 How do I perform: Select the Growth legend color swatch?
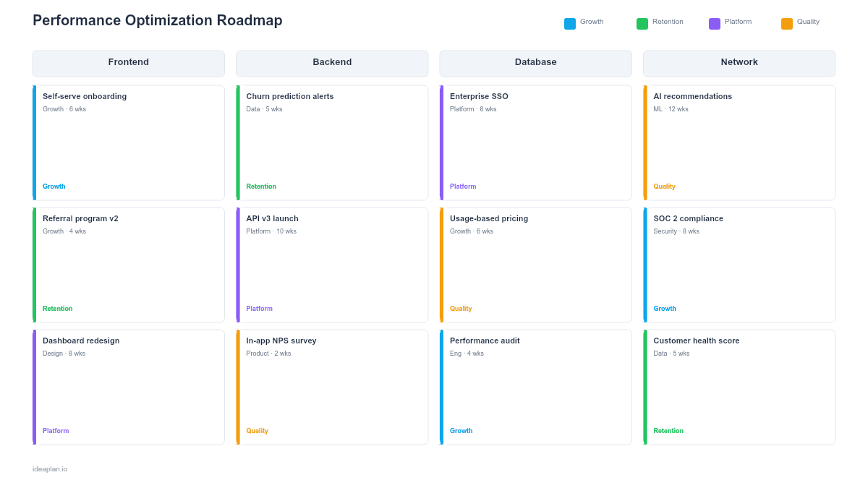(x=569, y=22)
